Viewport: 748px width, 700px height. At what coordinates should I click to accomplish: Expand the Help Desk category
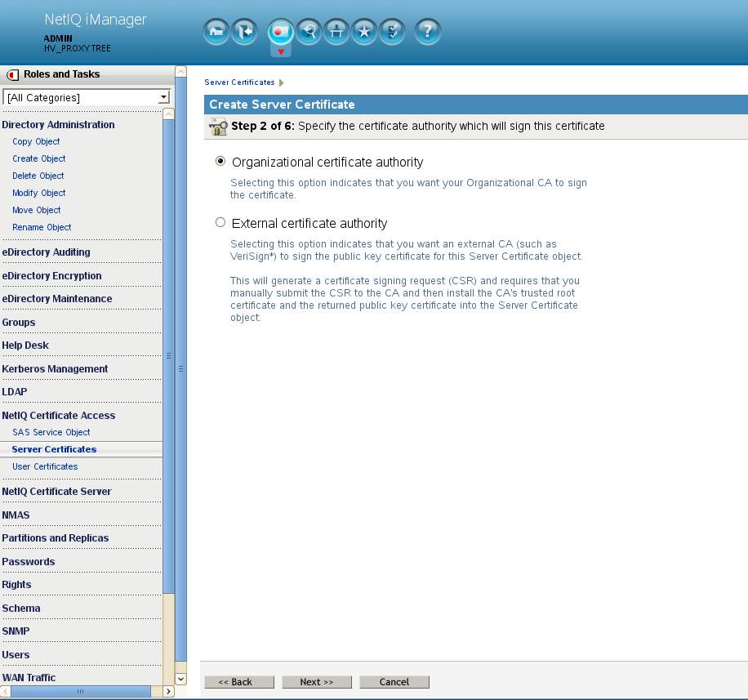[25, 345]
